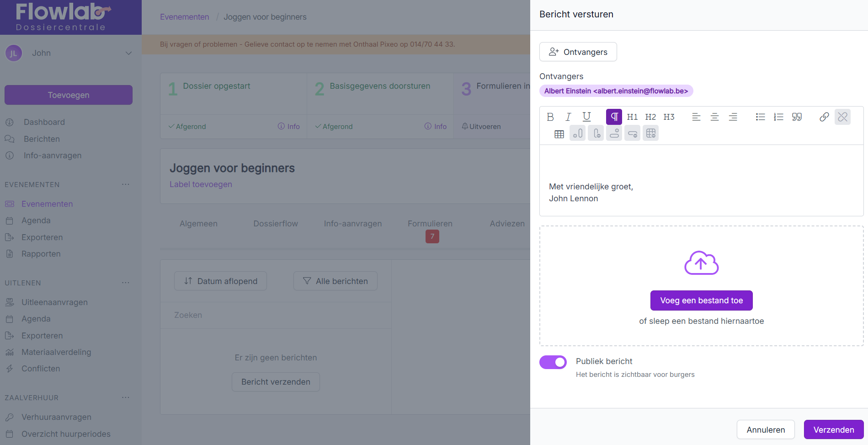Open the Alle berichten filter dropdown

click(x=335, y=281)
